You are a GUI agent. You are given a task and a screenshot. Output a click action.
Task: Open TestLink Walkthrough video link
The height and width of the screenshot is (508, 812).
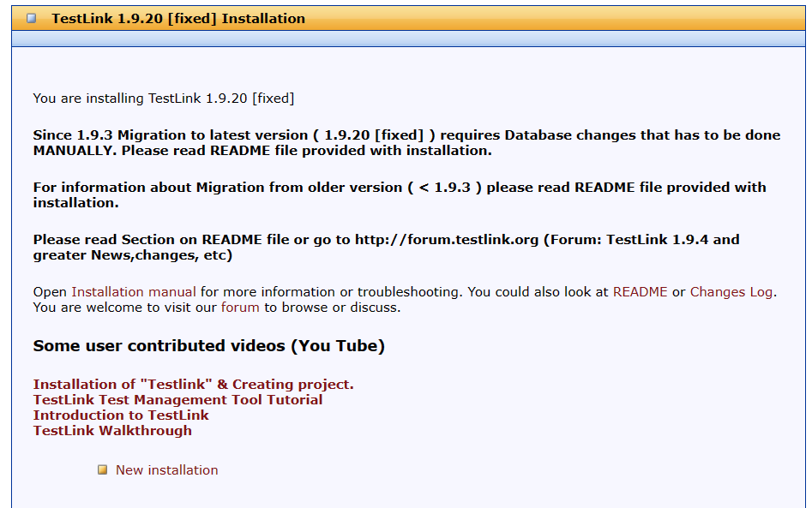pos(112,431)
